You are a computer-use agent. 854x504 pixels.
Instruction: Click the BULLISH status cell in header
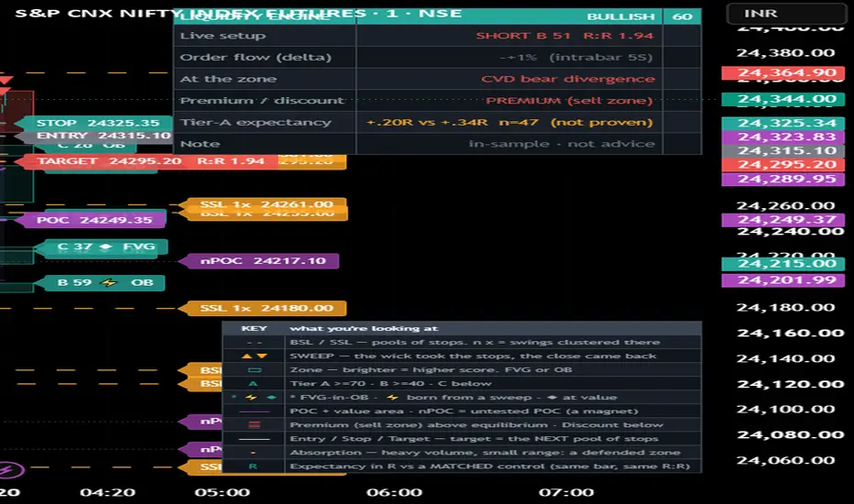619,16
